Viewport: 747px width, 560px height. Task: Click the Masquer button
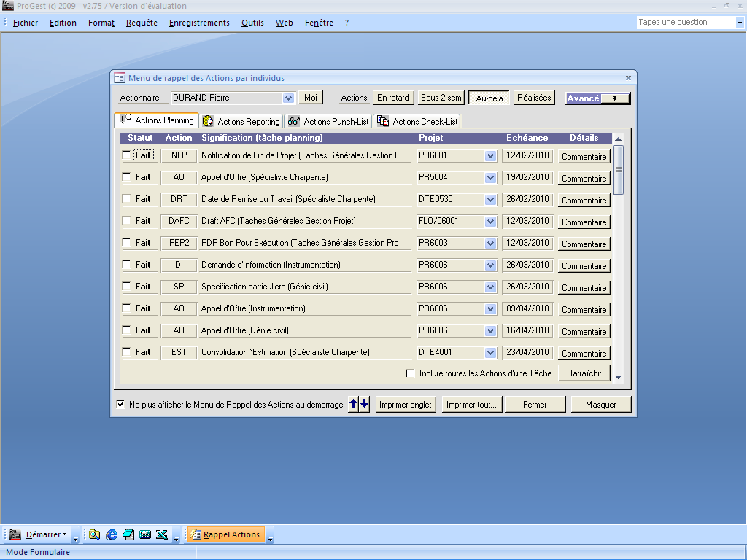click(601, 405)
